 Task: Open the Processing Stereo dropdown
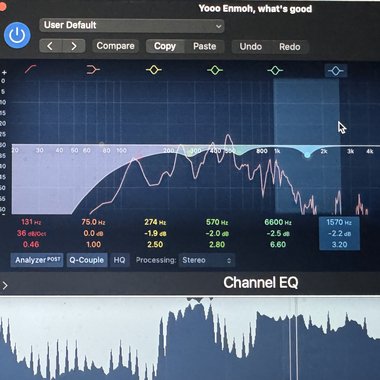tap(207, 260)
